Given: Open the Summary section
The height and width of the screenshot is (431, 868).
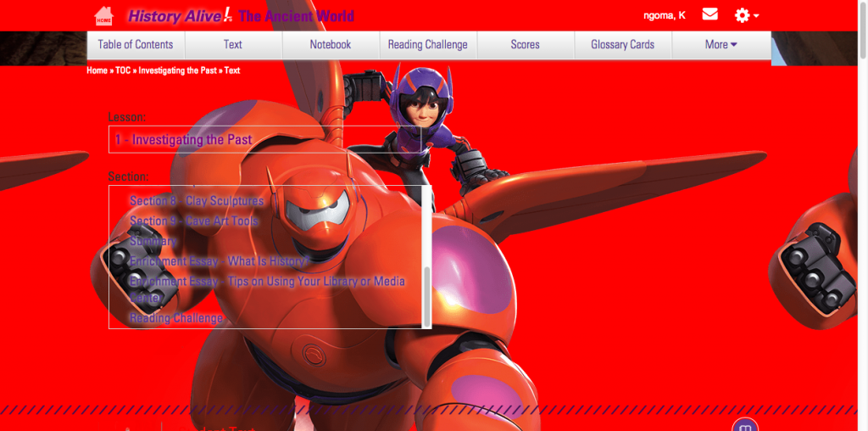Looking at the screenshot, I should pos(153,242).
